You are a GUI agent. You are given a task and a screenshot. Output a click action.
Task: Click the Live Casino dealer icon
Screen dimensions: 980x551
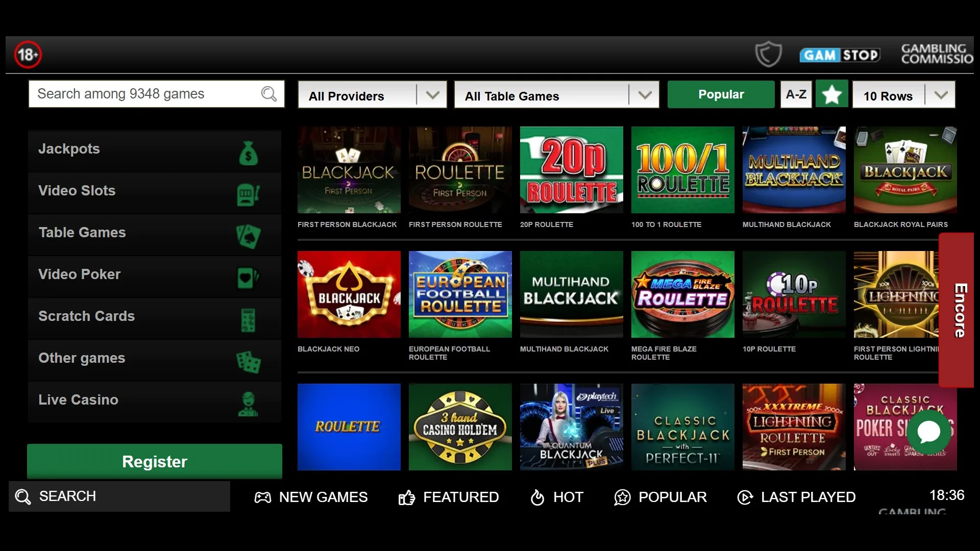[248, 404]
